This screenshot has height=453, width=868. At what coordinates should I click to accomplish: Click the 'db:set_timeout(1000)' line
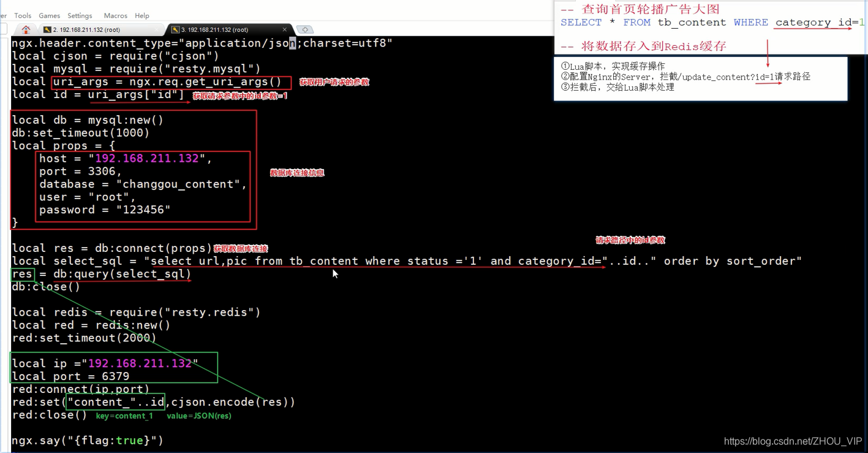click(81, 133)
